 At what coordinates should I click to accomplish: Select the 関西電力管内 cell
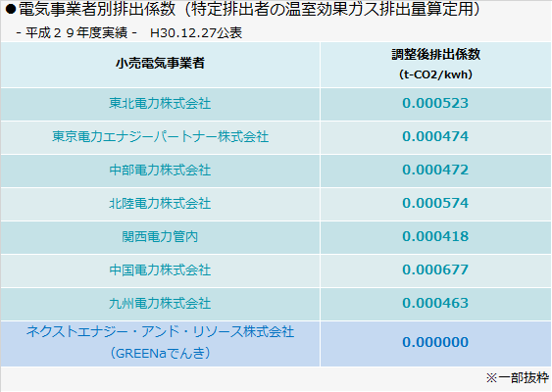(160, 236)
